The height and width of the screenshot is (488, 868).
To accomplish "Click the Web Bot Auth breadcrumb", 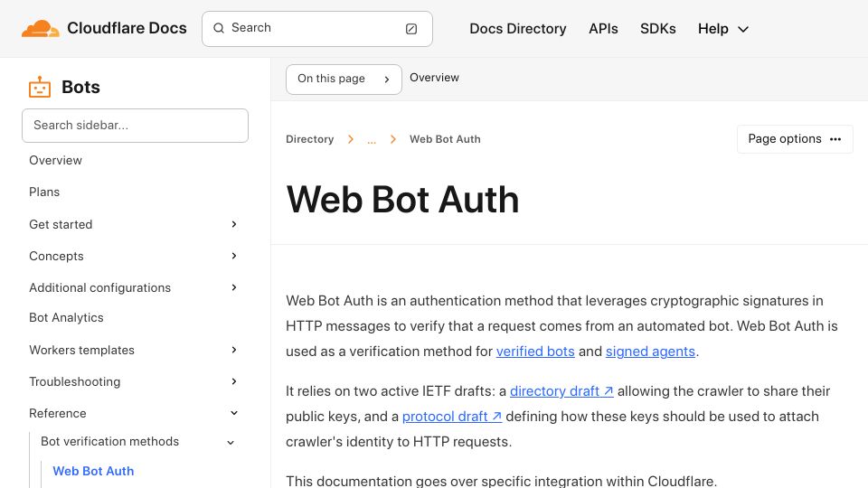I will click(x=445, y=139).
